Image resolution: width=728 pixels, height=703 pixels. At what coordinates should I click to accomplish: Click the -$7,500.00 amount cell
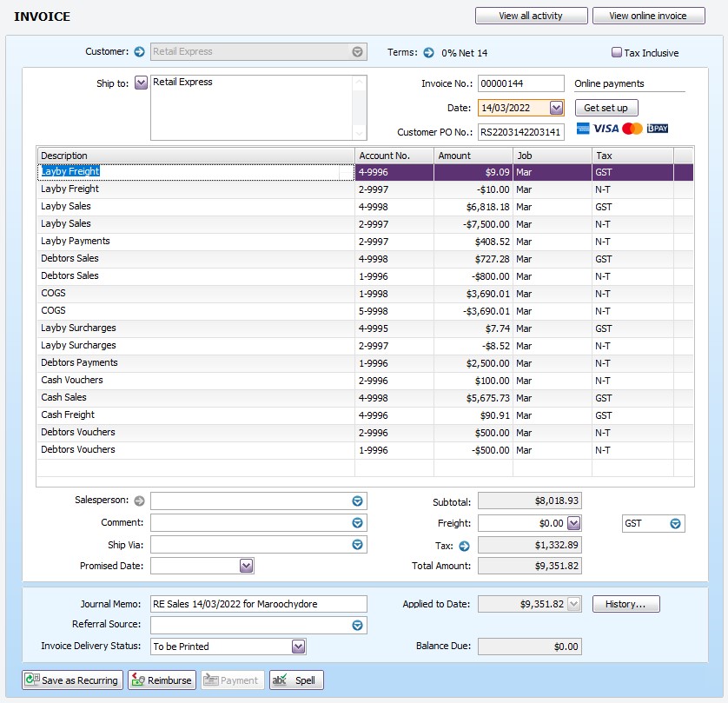[x=473, y=224]
